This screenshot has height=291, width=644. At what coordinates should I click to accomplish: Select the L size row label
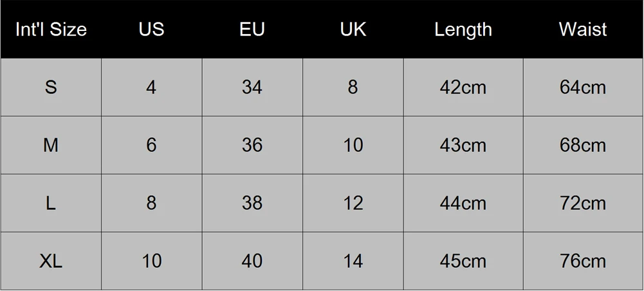pos(51,203)
